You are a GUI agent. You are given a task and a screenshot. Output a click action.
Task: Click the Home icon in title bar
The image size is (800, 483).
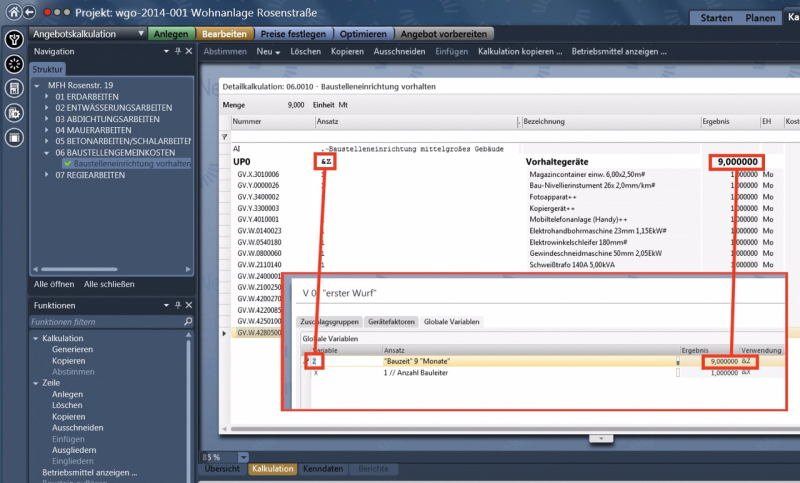[x=14, y=12]
